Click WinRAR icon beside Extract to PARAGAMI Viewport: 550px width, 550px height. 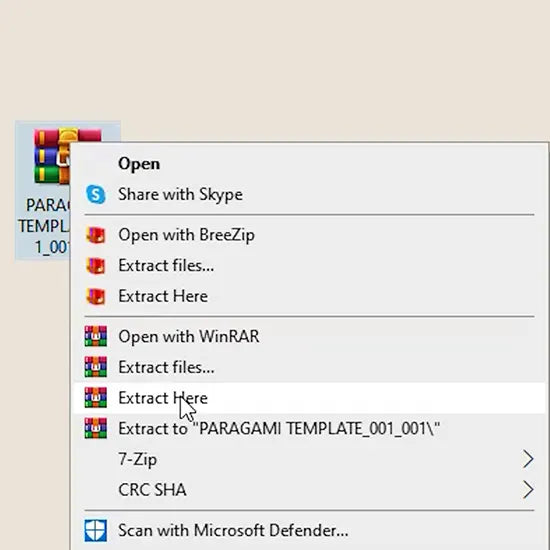(x=96, y=428)
